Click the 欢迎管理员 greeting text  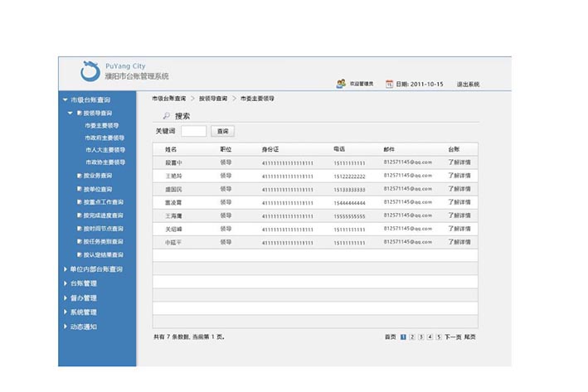(362, 84)
